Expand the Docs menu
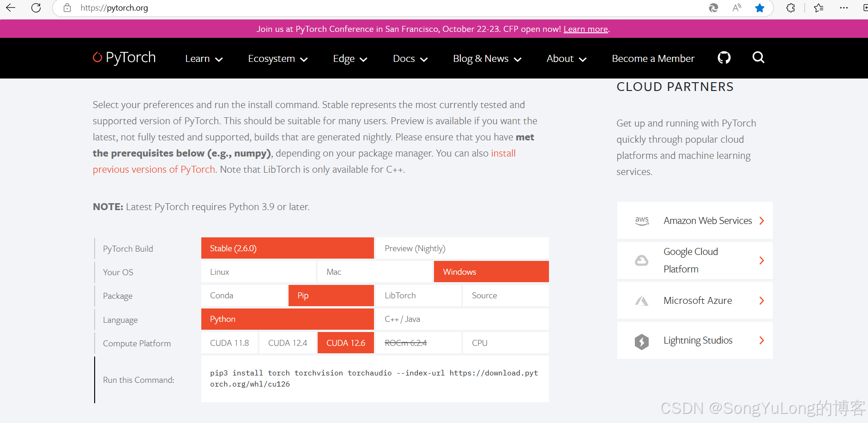Image resolution: width=868 pixels, height=423 pixels. (410, 59)
